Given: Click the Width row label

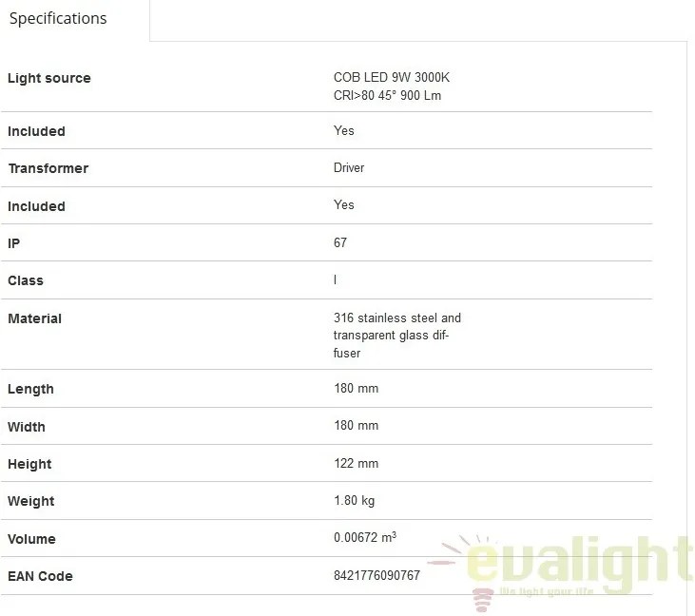Looking at the screenshot, I should click(27, 427).
